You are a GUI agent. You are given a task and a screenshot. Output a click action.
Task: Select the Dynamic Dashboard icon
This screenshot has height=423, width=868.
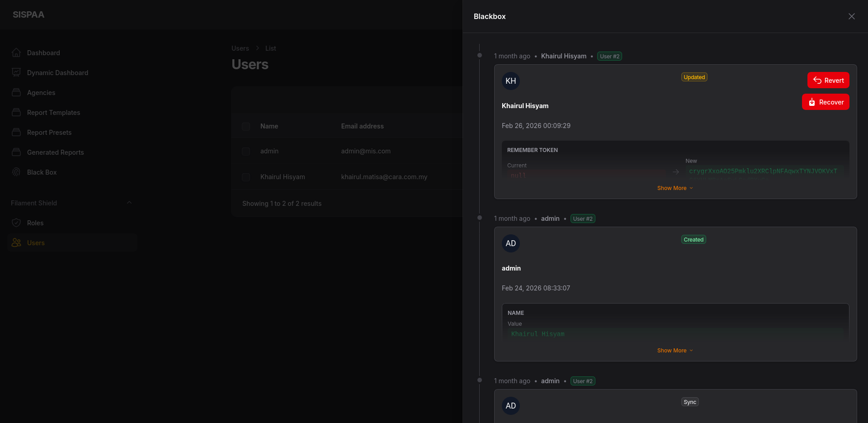pyautogui.click(x=16, y=72)
